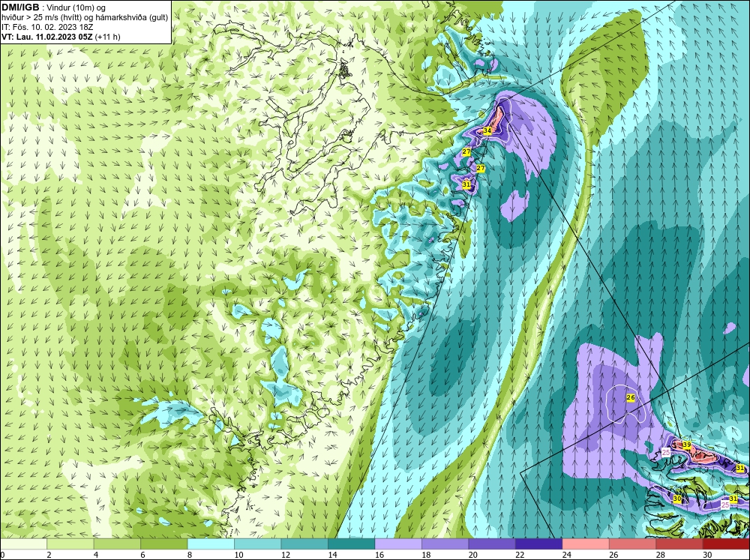Click the '(+11 h)' forecast offset text
The width and height of the screenshot is (750, 560).
coord(107,36)
